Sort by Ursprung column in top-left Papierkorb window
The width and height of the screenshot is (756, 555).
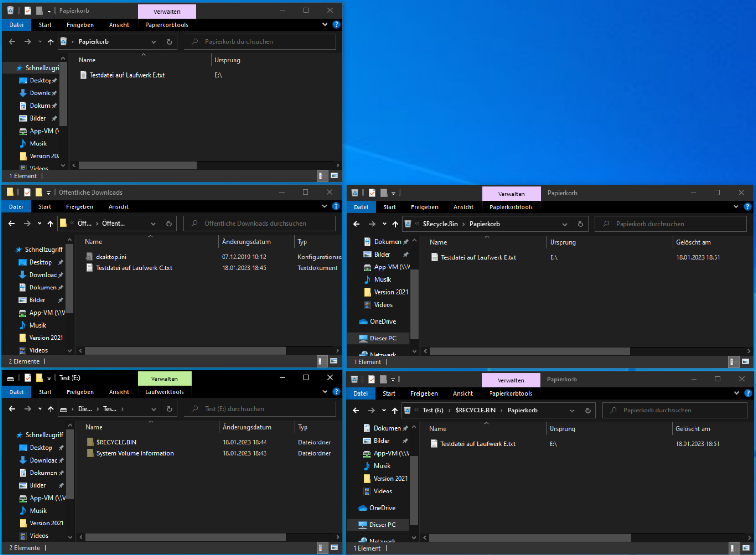point(227,60)
